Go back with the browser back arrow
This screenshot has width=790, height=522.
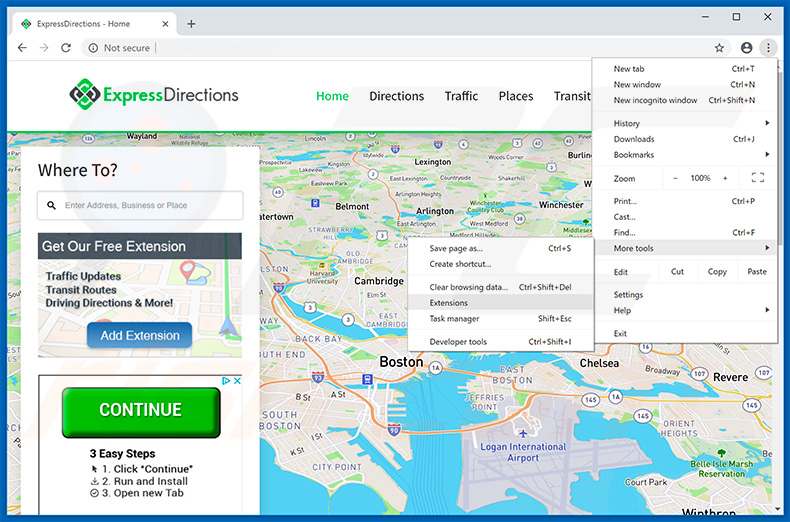point(22,48)
